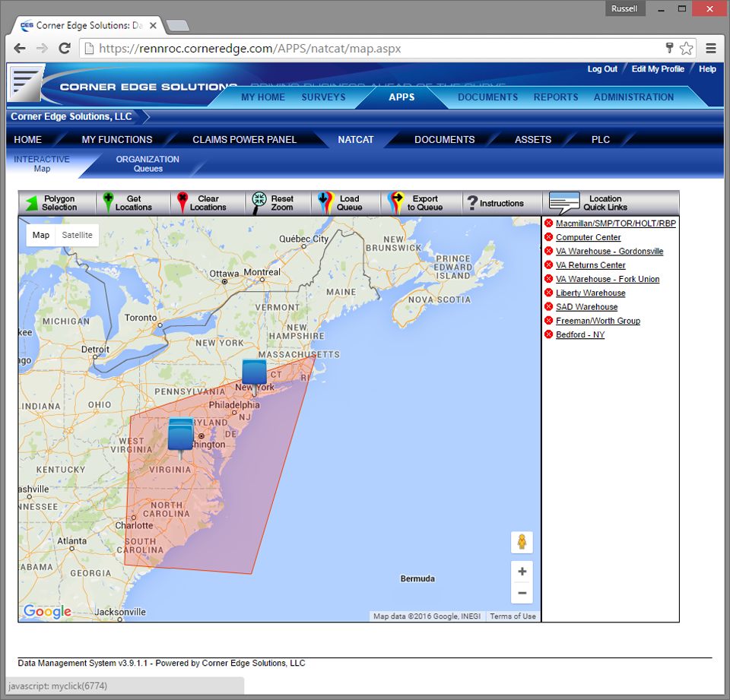Open the Help link
Viewport: 730px width, 700px height.
[707, 69]
